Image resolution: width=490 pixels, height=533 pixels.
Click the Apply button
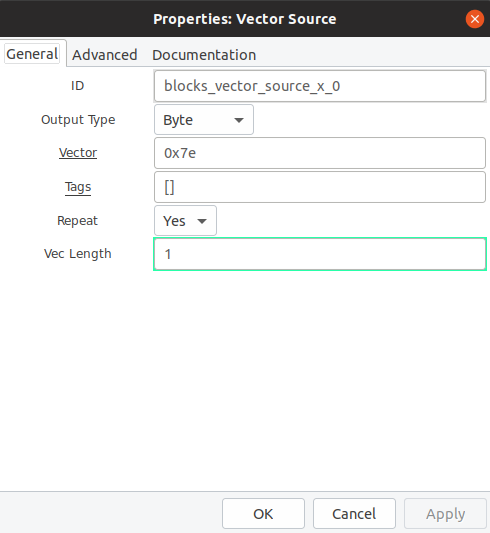(x=445, y=514)
